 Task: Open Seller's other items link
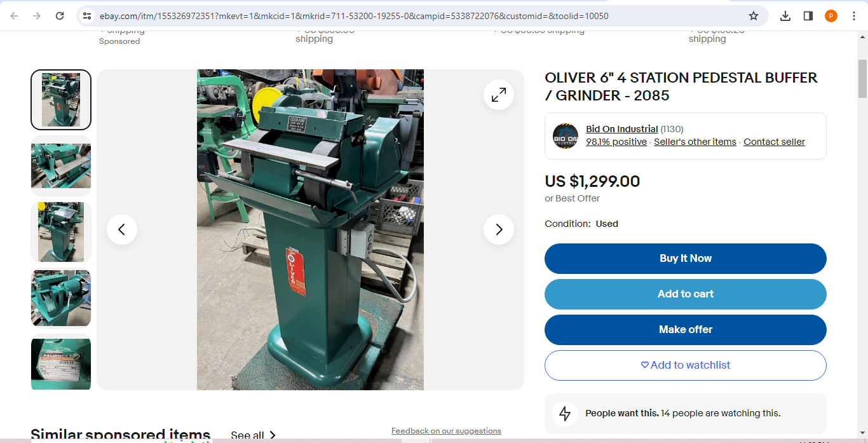coord(695,142)
